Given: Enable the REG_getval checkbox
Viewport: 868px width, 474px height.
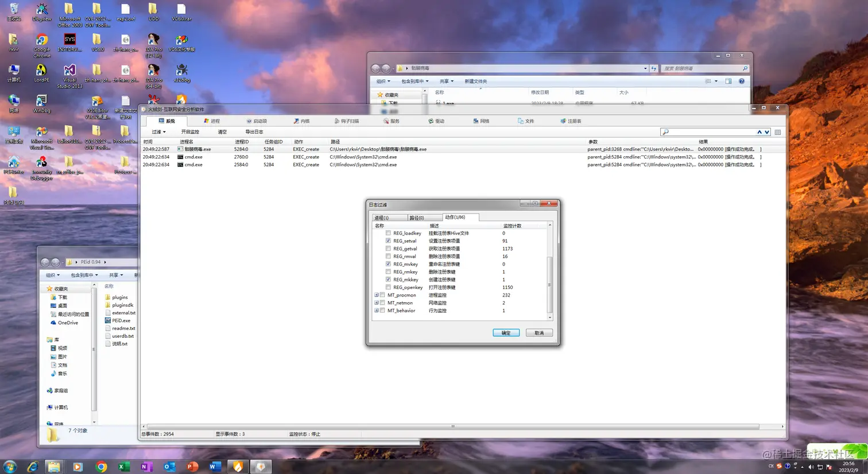Looking at the screenshot, I should tap(389, 249).
